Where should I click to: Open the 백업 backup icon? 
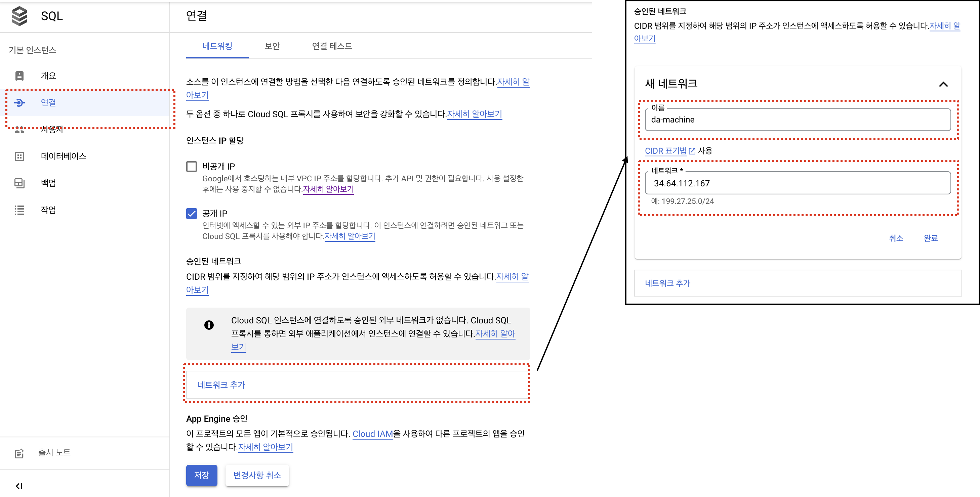[x=19, y=183]
